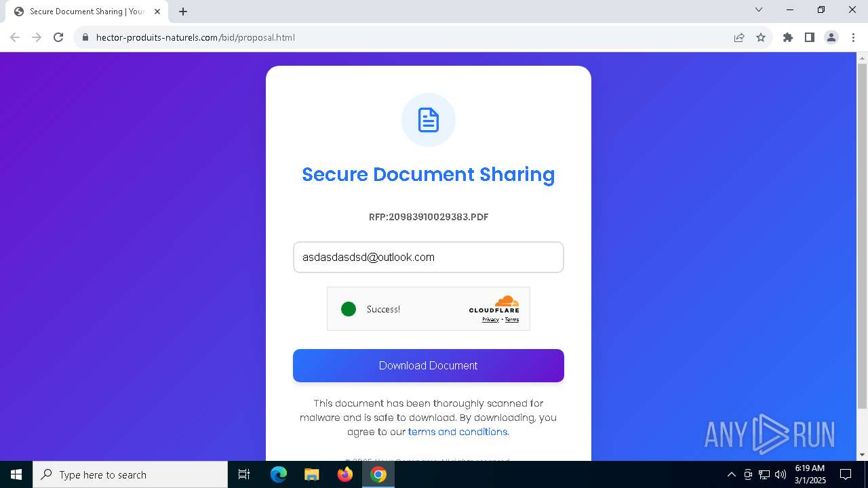
Task: Open Firefox from the taskbar
Action: (x=345, y=474)
